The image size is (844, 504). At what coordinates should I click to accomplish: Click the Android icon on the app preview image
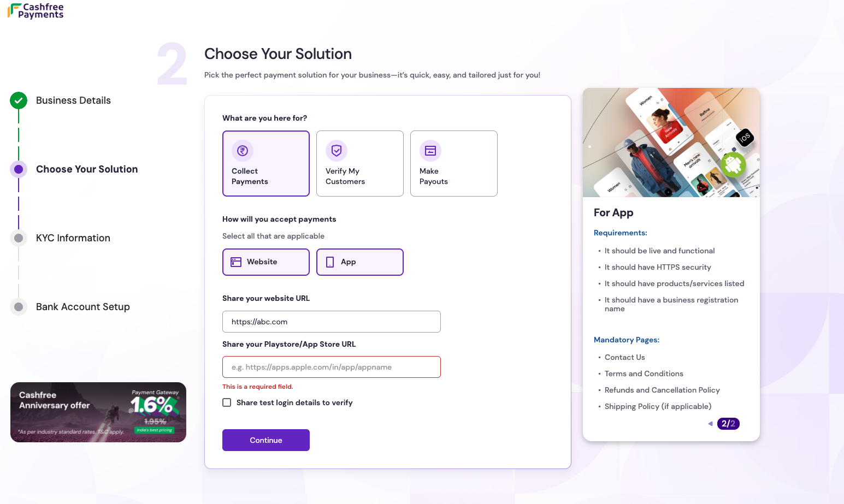click(x=733, y=165)
